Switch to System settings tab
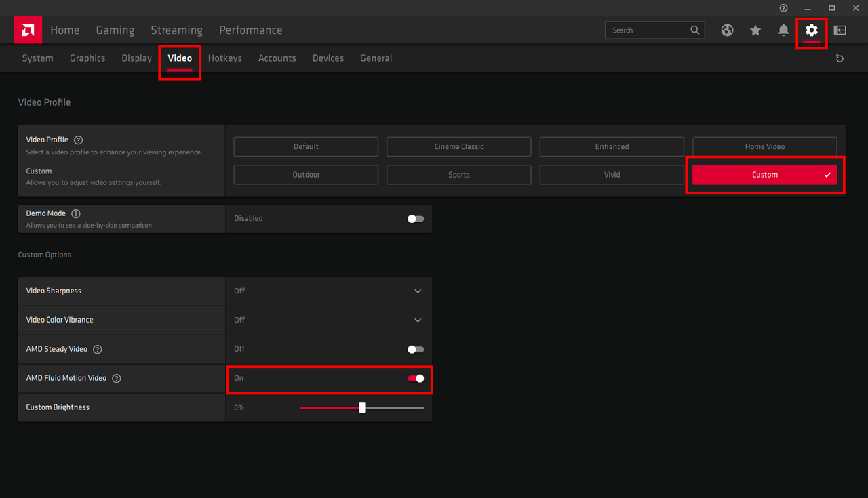The height and width of the screenshot is (498, 868). click(x=37, y=58)
